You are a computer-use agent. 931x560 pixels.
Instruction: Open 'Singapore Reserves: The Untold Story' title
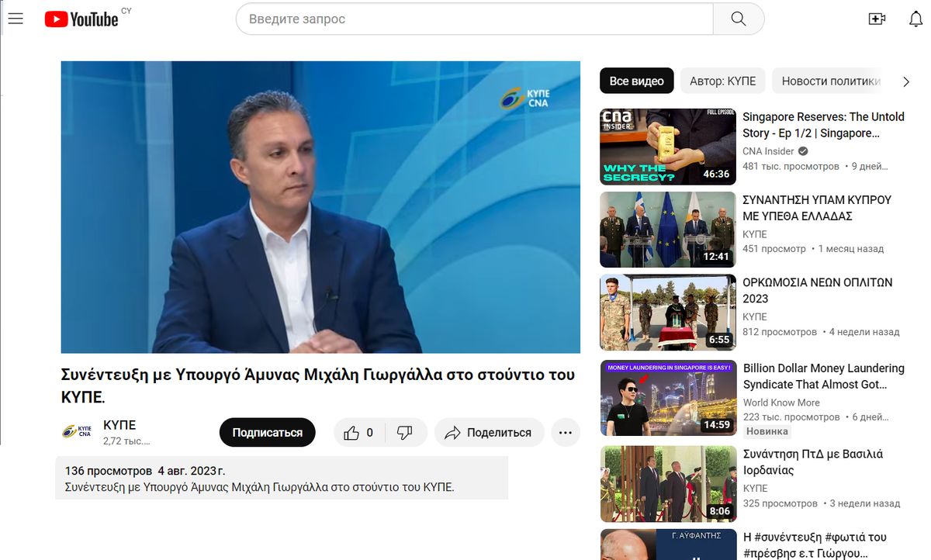(x=823, y=125)
